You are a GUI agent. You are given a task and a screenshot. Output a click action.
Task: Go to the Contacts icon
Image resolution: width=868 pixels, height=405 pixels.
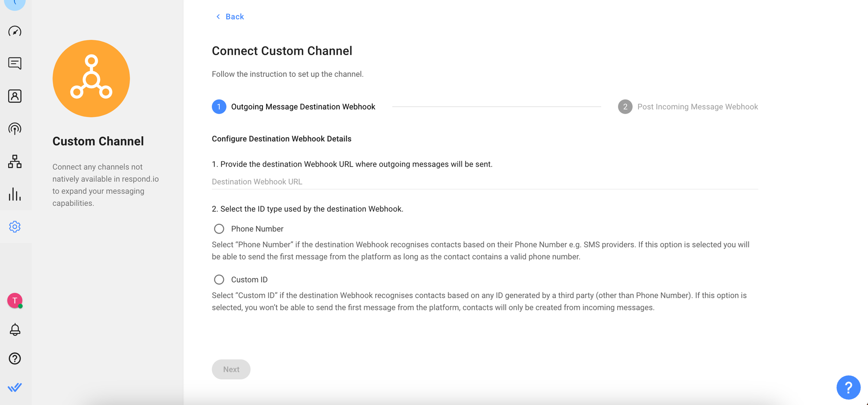click(15, 96)
